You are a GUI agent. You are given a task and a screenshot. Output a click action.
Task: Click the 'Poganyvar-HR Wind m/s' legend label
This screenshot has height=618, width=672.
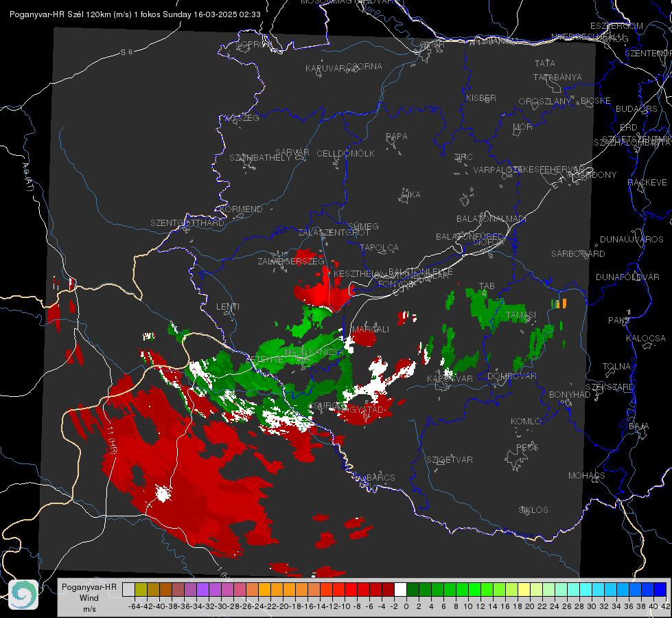point(89,597)
